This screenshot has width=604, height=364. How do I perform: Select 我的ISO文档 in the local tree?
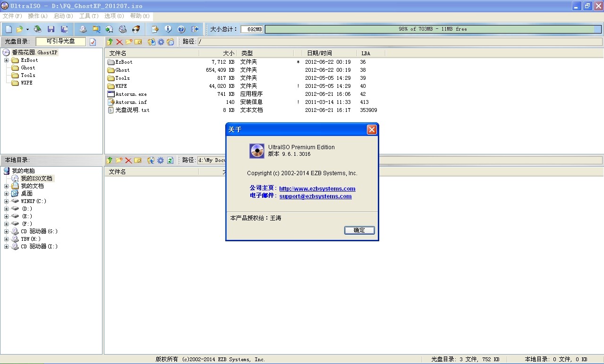coord(37,178)
